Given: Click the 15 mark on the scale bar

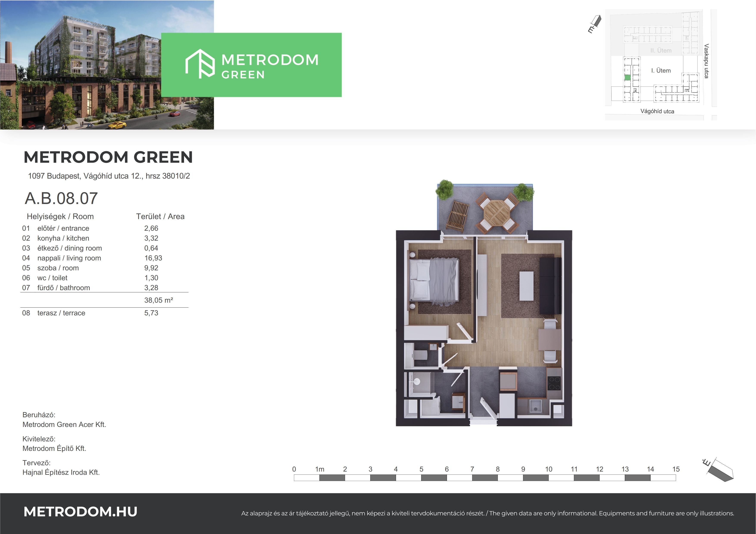Looking at the screenshot, I should click(676, 469).
